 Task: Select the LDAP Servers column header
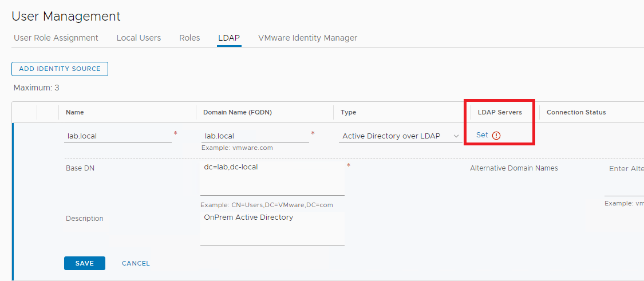pyautogui.click(x=500, y=112)
